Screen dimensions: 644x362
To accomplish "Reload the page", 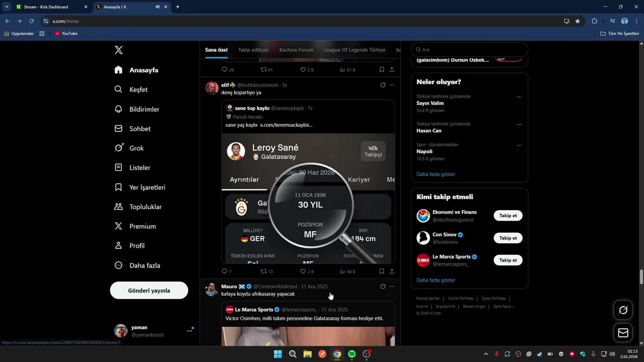I will [31, 21].
